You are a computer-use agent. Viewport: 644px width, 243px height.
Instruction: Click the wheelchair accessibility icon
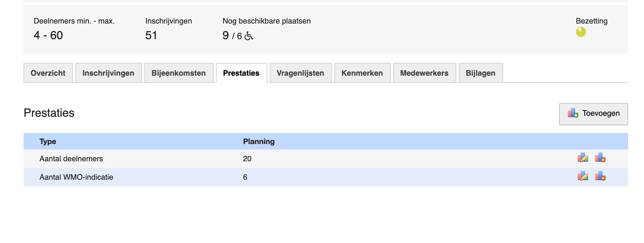(x=249, y=36)
